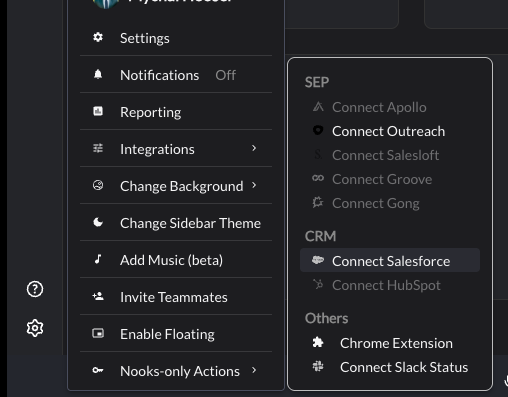Expand the Nooks-only Actions chevron
The height and width of the screenshot is (397, 508).
pyautogui.click(x=254, y=370)
